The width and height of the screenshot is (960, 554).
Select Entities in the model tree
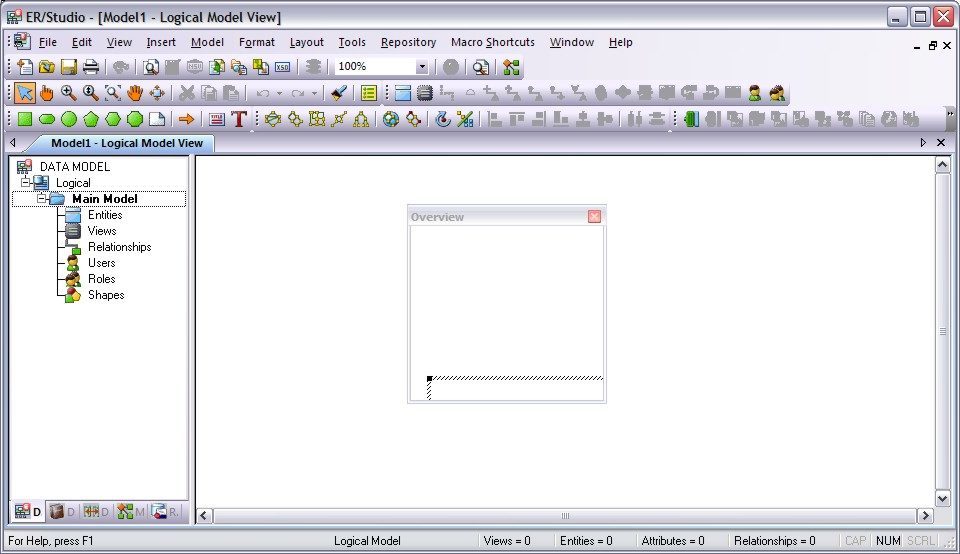click(x=105, y=215)
